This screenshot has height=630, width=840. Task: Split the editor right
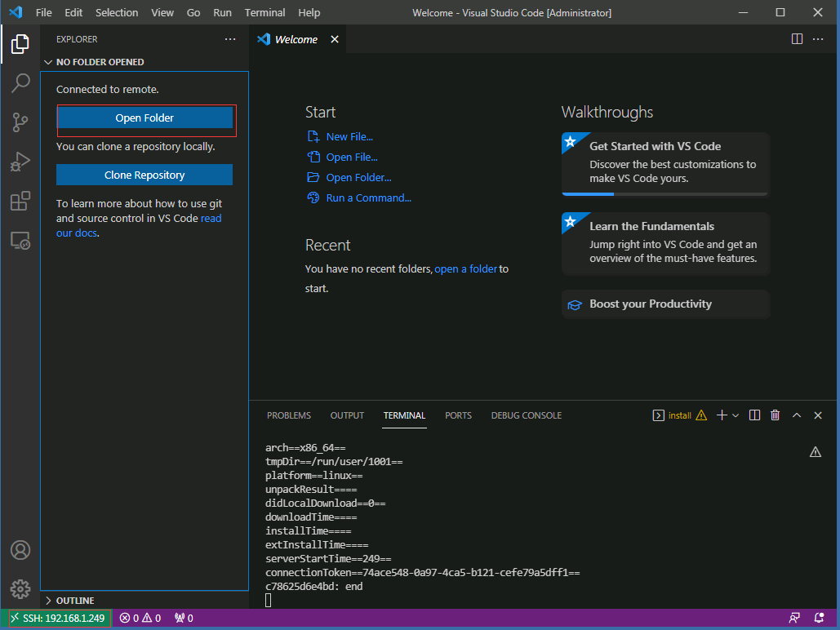click(x=797, y=39)
